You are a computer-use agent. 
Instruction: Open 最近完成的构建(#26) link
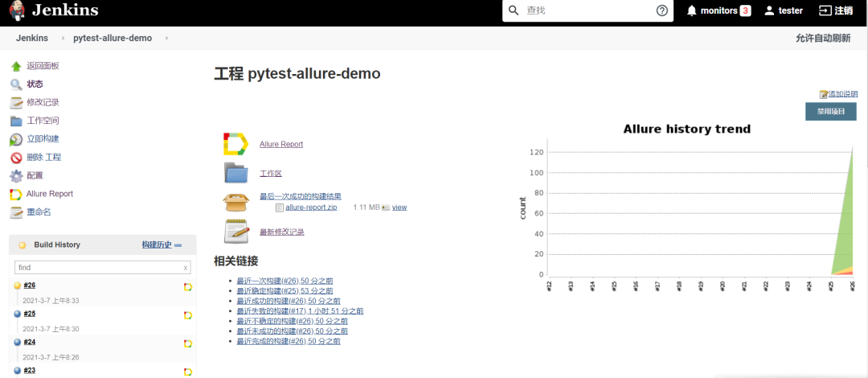289,342
